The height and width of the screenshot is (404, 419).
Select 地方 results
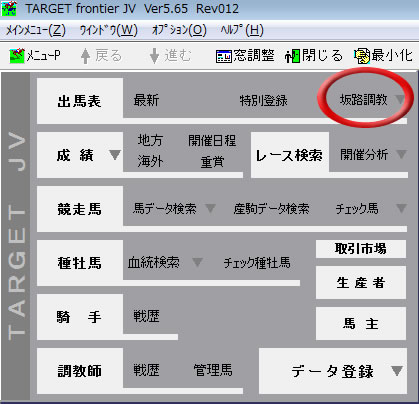150,140
